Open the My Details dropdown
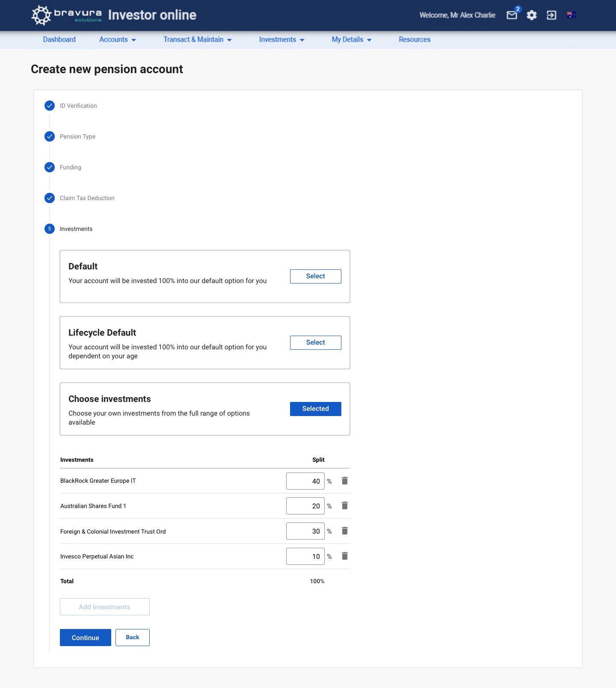Viewport: 616px width, 688px height. click(x=352, y=39)
